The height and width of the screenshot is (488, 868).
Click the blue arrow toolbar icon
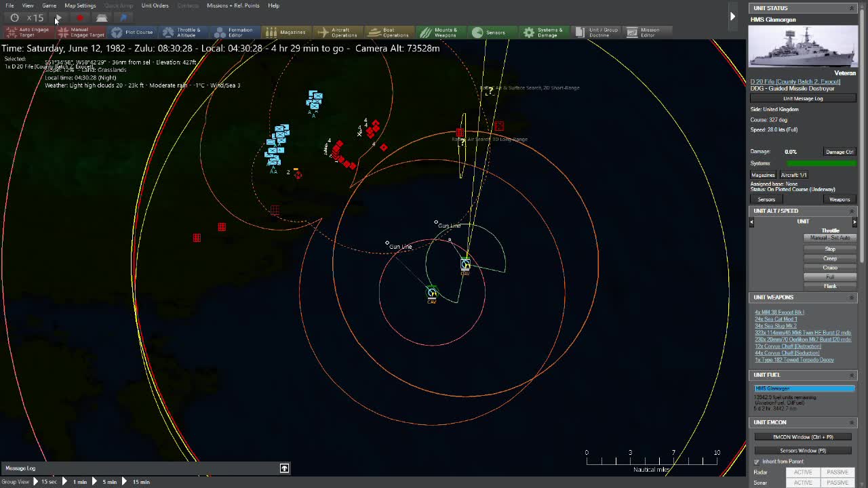tap(123, 18)
